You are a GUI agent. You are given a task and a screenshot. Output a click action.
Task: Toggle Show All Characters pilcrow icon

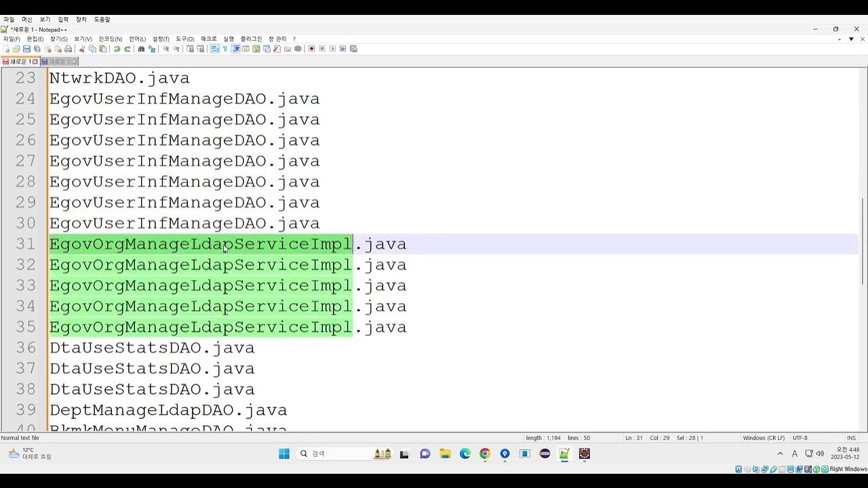pyautogui.click(x=224, y=49)
